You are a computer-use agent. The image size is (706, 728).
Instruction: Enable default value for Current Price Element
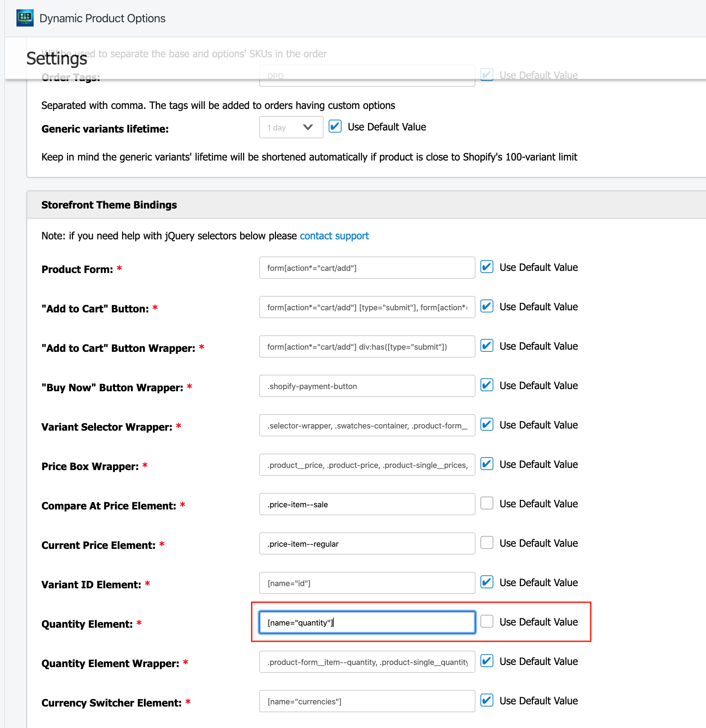point(487,543)
